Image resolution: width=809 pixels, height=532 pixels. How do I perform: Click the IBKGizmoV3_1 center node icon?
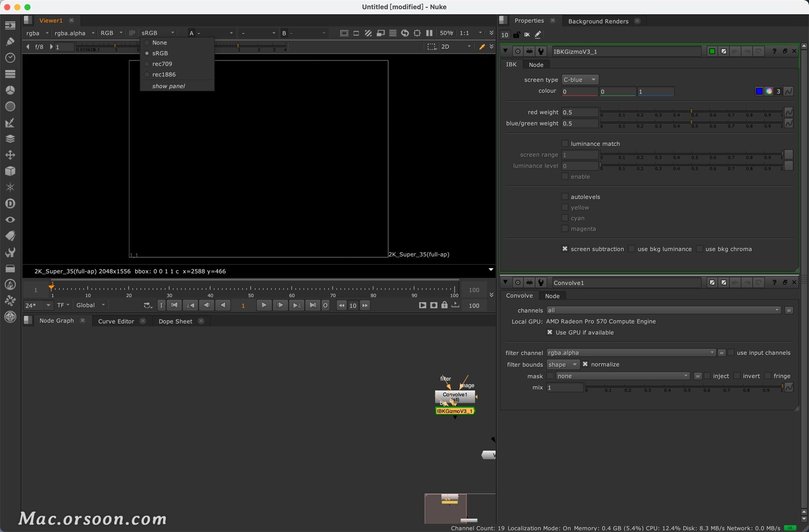[x=517, y=51]
